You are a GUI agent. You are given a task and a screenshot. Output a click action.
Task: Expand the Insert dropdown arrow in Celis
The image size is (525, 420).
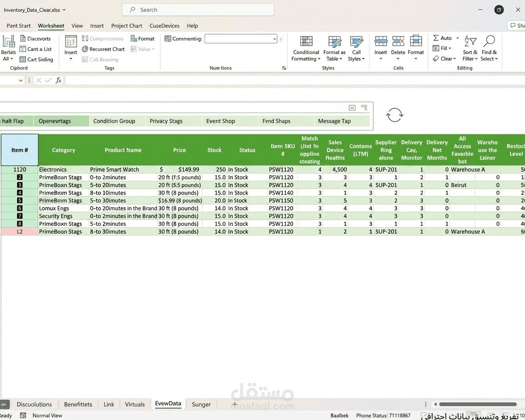381,59
